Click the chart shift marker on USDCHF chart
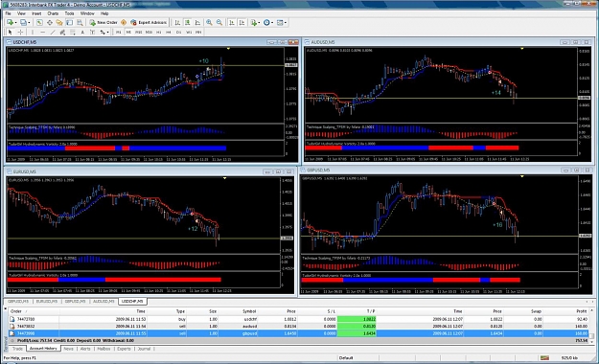Image resolution: width=599 pixels, height=364 pixels. point(228,49)
